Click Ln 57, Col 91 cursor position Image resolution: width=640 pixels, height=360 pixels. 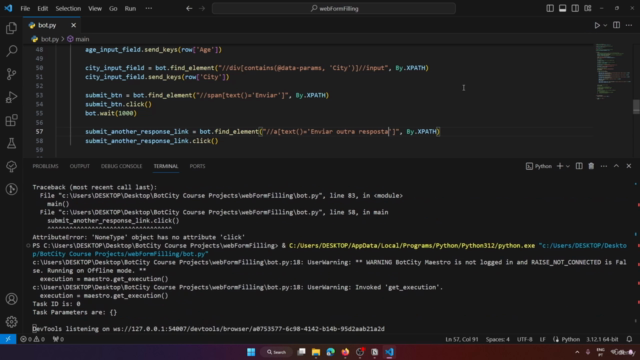(461, 339)
